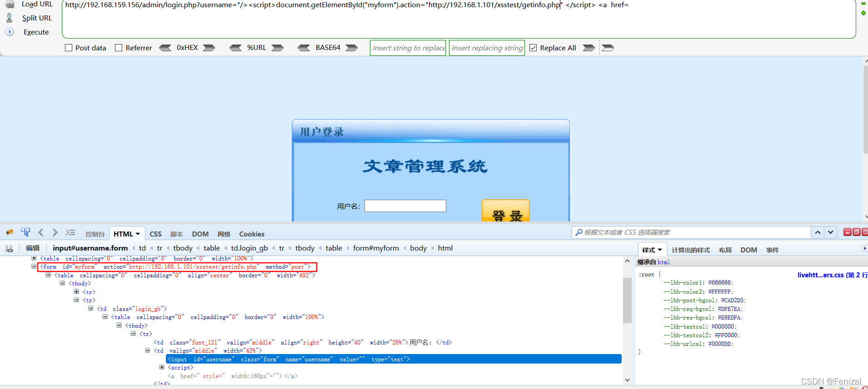Click the HTML panel vertical scrollbar thumb
Image resolution: width=868 pixels, height=389 pixels.
pos(628,300)
